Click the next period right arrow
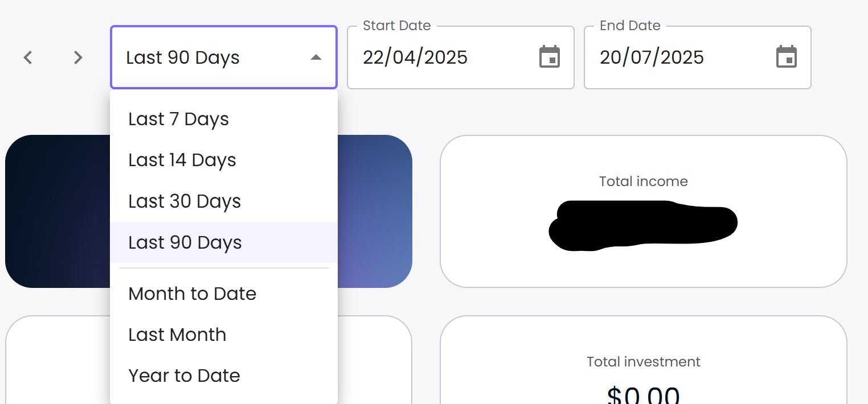Screen dimensions: 868x404 [78, 57]
